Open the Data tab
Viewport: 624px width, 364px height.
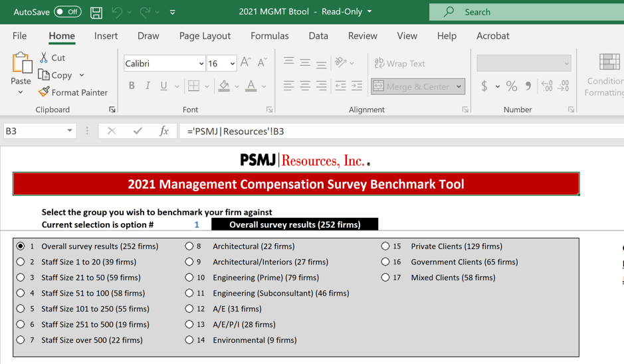point(318,36)
